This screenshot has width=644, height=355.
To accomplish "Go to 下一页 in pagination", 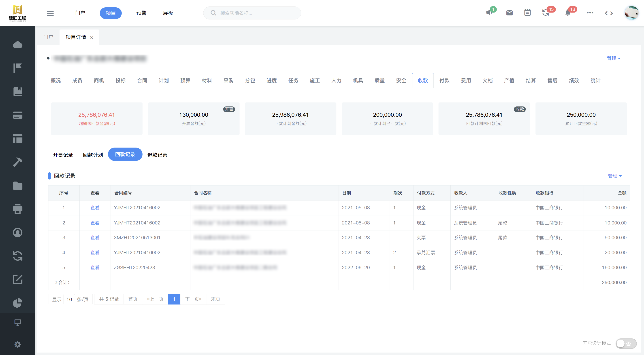I will pyautogui.click(x=193, y=299).
